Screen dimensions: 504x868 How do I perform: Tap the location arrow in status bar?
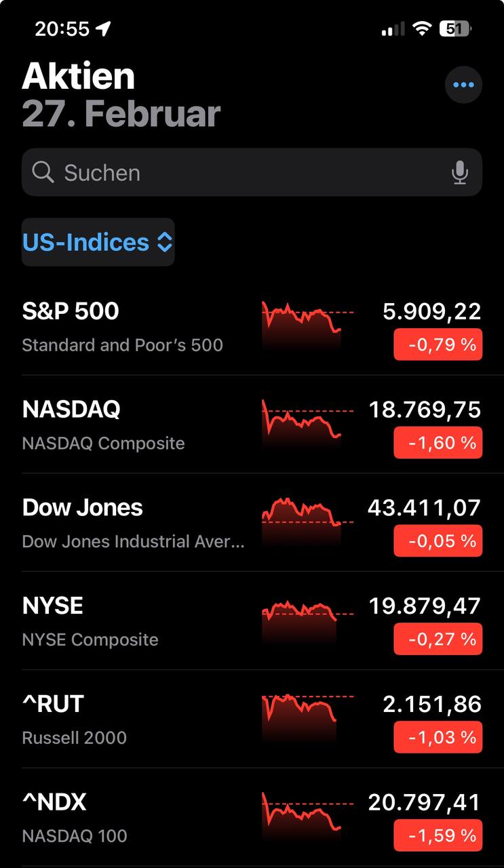[104, 28]
